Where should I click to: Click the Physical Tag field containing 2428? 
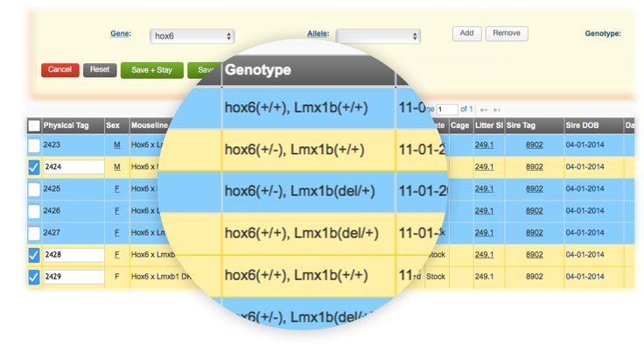73,255
